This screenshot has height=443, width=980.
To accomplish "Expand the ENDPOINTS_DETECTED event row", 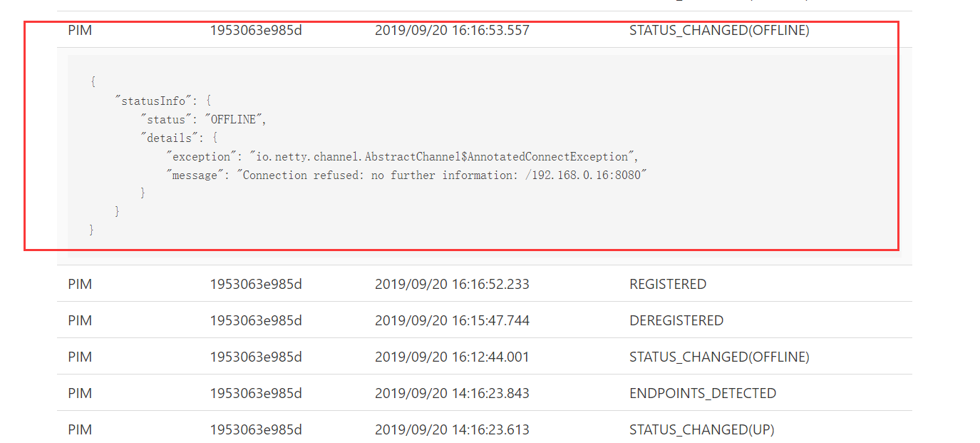I will [x=703, y=393].
